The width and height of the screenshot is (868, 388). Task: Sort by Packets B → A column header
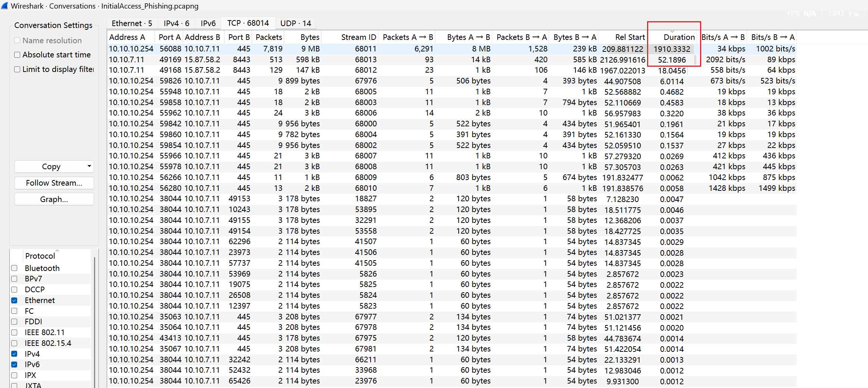tap(521, 37)
